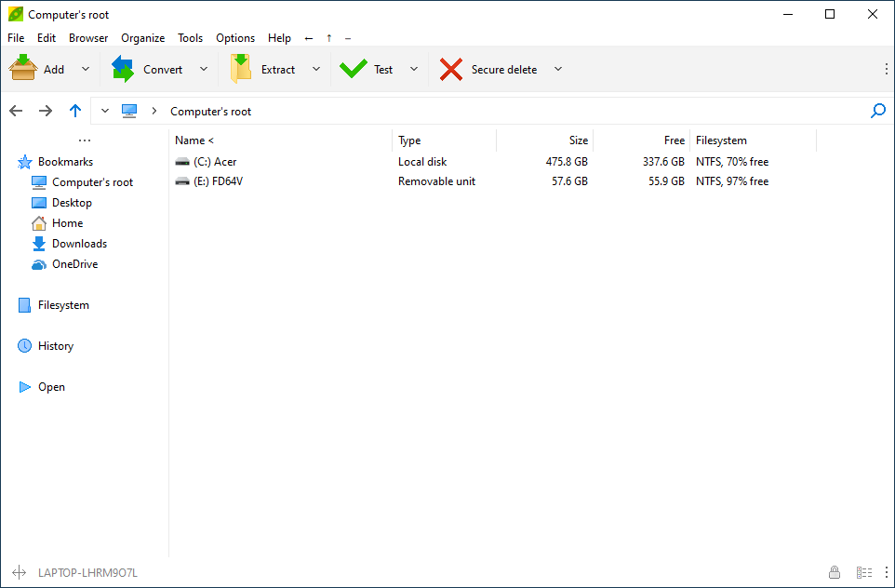This screenshot has height=588, width=895.
Task: Open the File menu
Action: (16, 38)
